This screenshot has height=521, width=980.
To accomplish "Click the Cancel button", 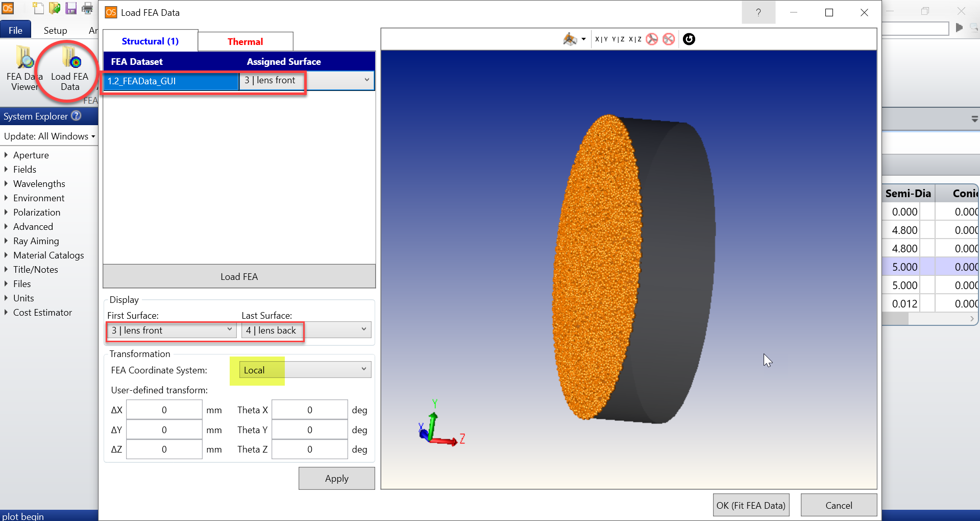I will [x=839, y=505].
